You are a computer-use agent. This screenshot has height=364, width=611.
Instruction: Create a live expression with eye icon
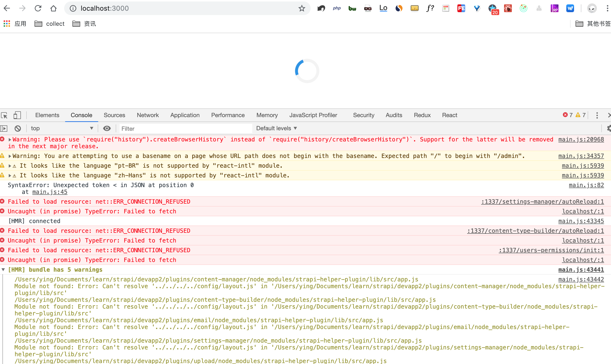(107, 128)
